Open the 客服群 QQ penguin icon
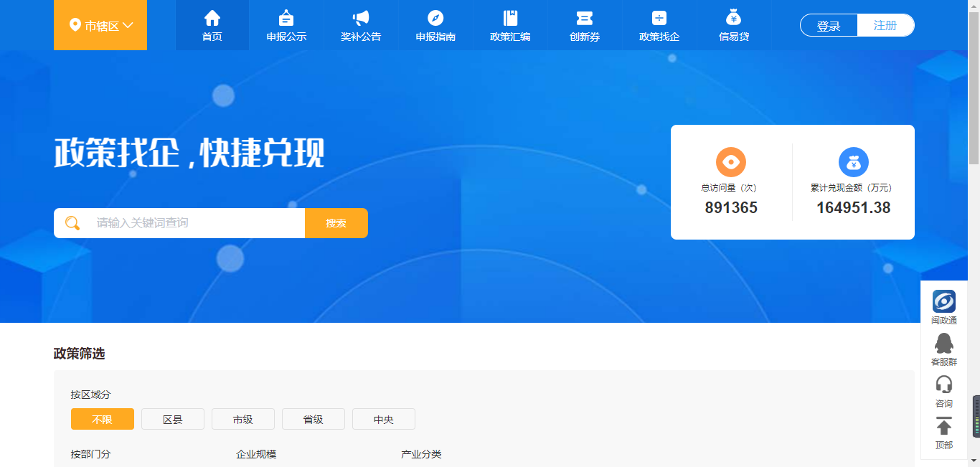 (x=944, y=343)
